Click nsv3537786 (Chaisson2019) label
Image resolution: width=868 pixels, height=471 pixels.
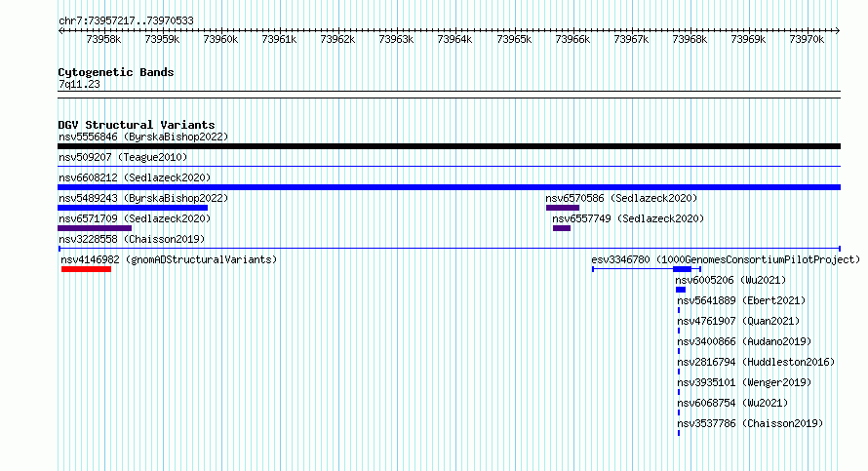[750, 423]
